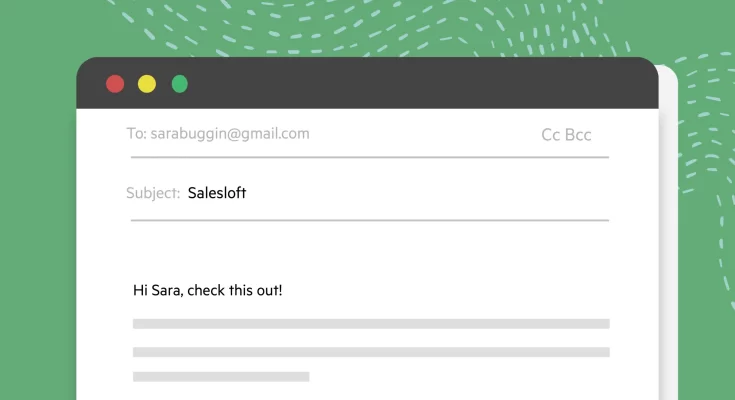Click blank message body above the greeting
The image size is (735, 400).
pyautogui.click(x=370, y=251)
